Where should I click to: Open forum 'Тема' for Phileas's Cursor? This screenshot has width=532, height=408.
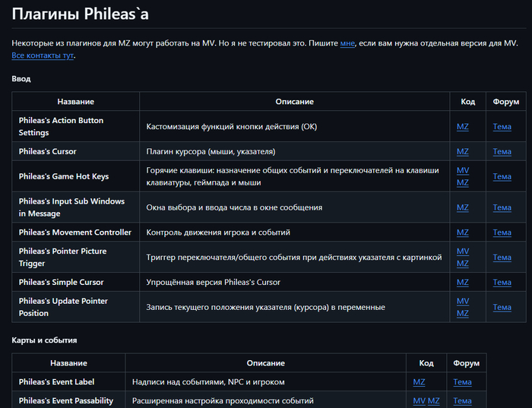coord(502,151)
